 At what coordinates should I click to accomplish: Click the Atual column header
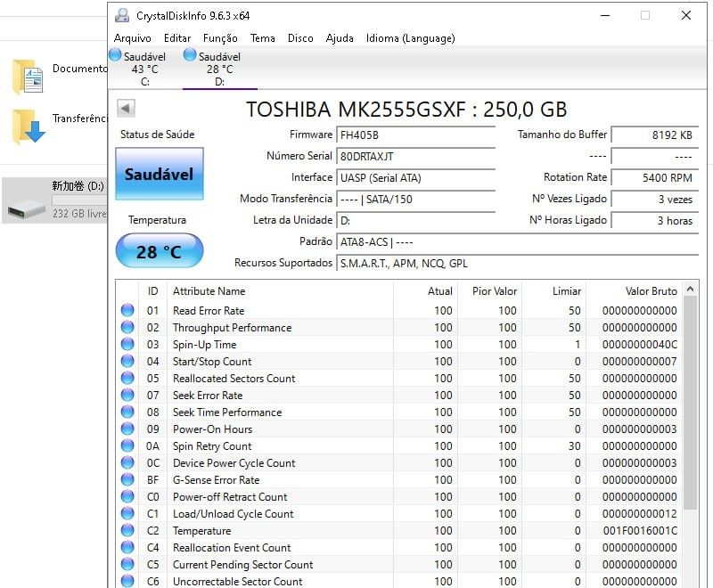point(425,291)
